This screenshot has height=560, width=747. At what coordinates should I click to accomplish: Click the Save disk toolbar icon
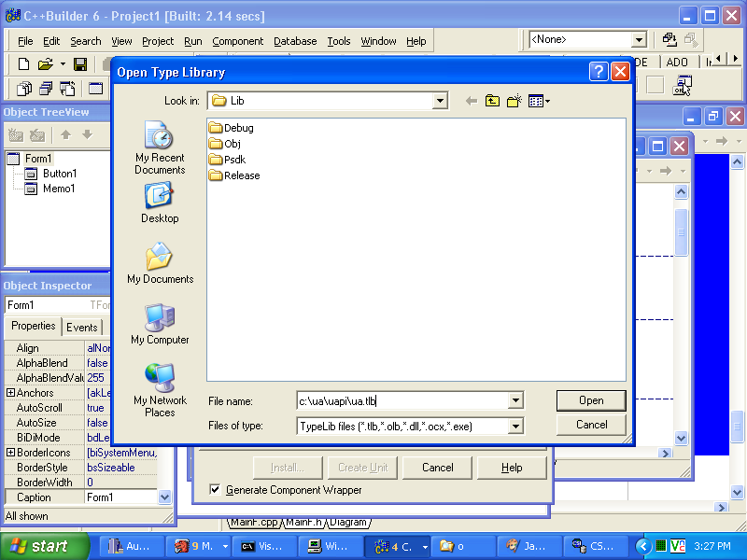(x=80, y=63)
